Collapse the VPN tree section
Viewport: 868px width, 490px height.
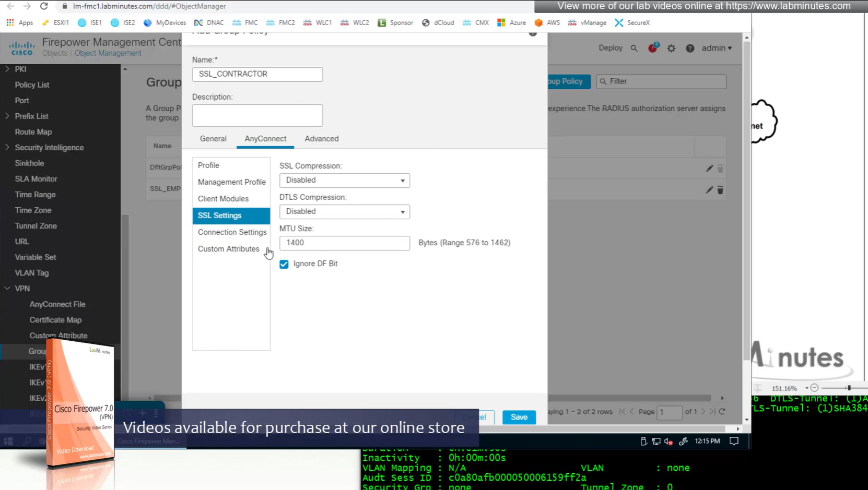coord(7,288)
